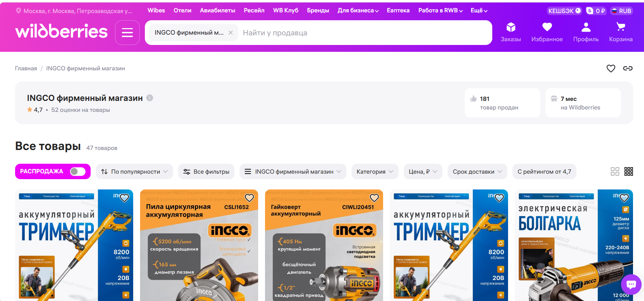The width and height of the screenshot is (644, 301).
Task: Open the Гайковерт аккумуляторный product image
Action: coord(324,245)
